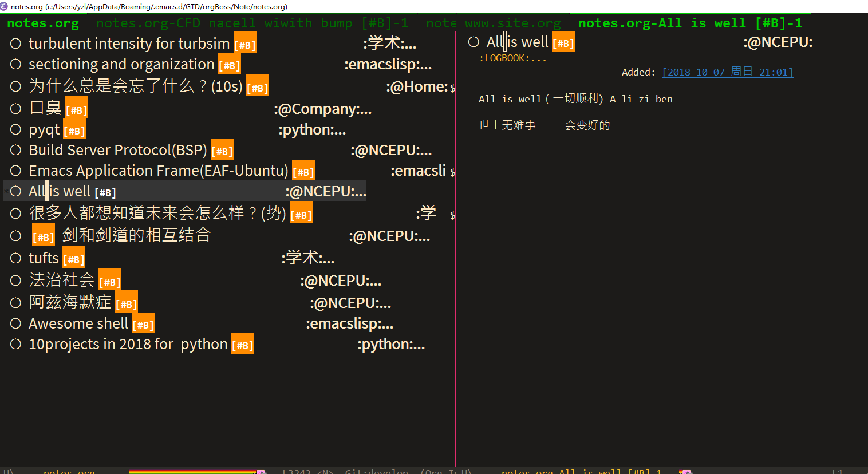
Task: Click the 'Added:' label in the right pane
Action: coord(638,72)
